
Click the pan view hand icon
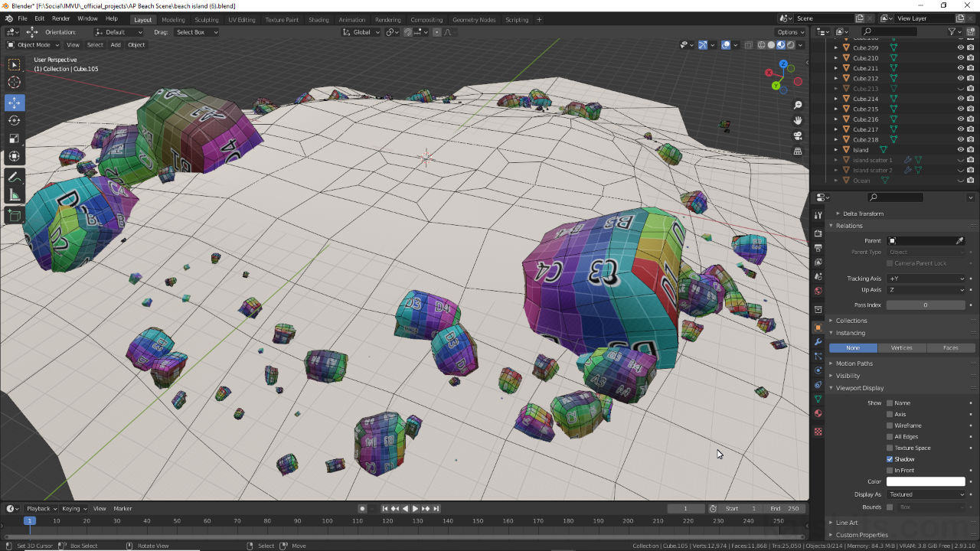[x=798, y=120]
